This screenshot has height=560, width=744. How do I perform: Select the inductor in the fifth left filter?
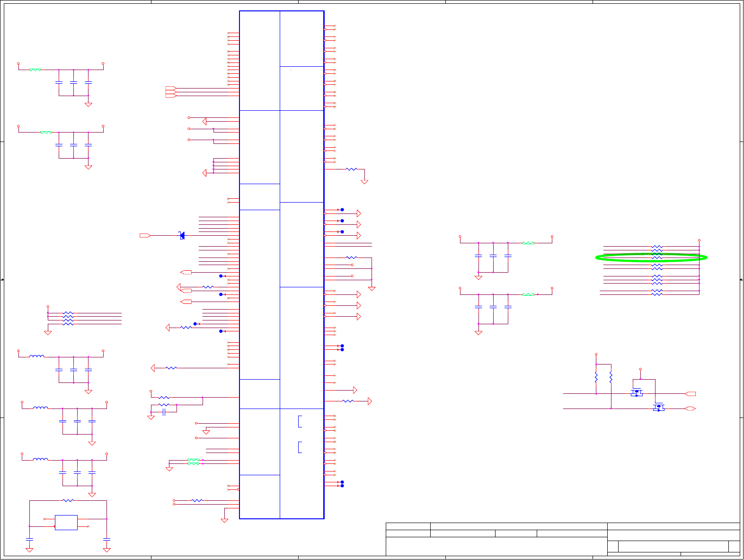40,459
